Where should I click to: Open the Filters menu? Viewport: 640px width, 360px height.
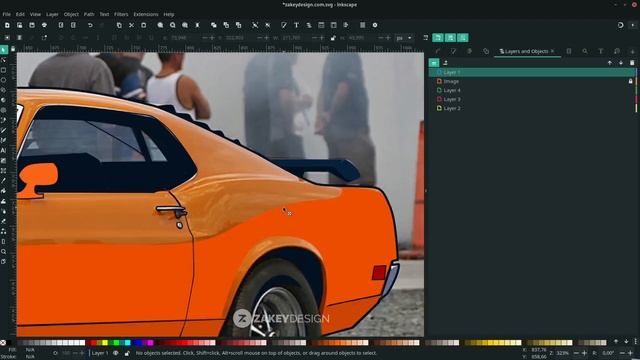pos(121,14)
